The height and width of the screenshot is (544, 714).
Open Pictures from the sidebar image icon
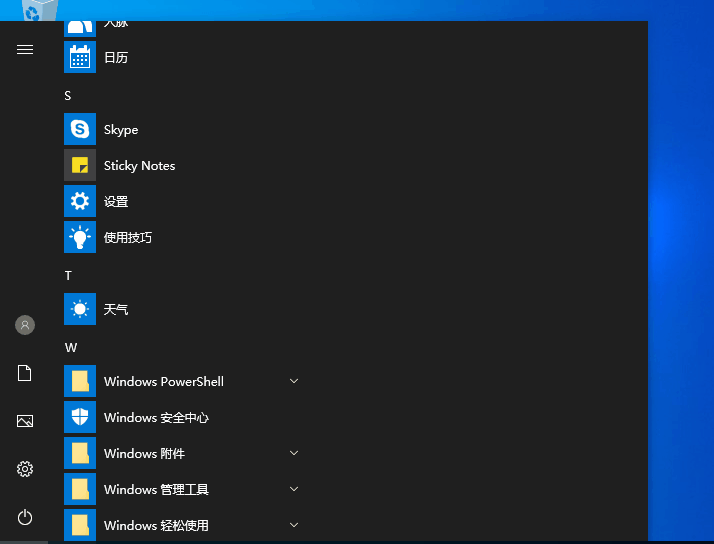[25, 421]
